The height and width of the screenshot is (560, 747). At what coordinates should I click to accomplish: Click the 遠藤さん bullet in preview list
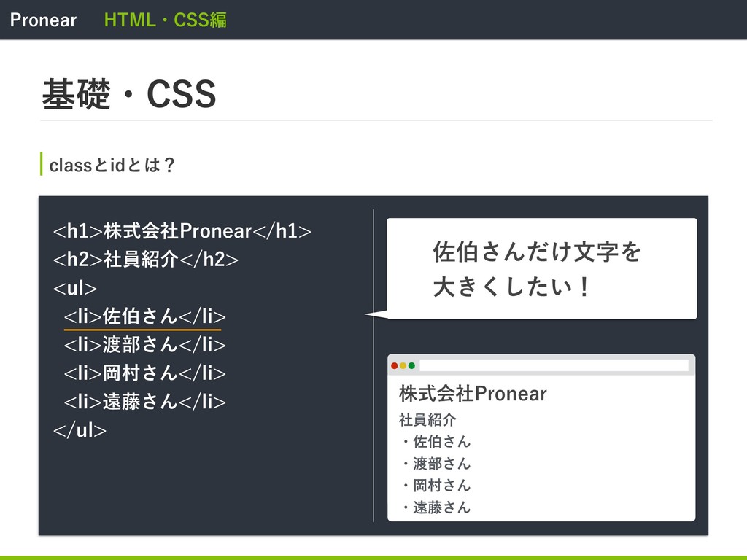436,507
